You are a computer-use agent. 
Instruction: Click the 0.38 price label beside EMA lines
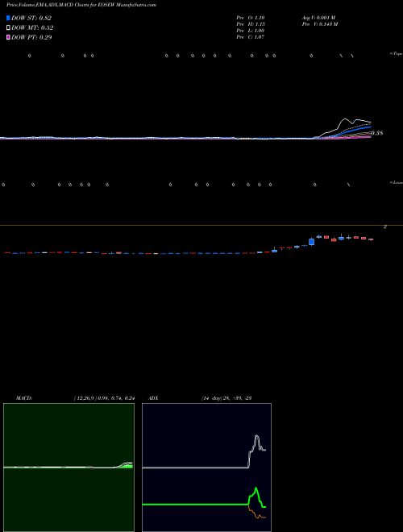(x=377, y=133)
